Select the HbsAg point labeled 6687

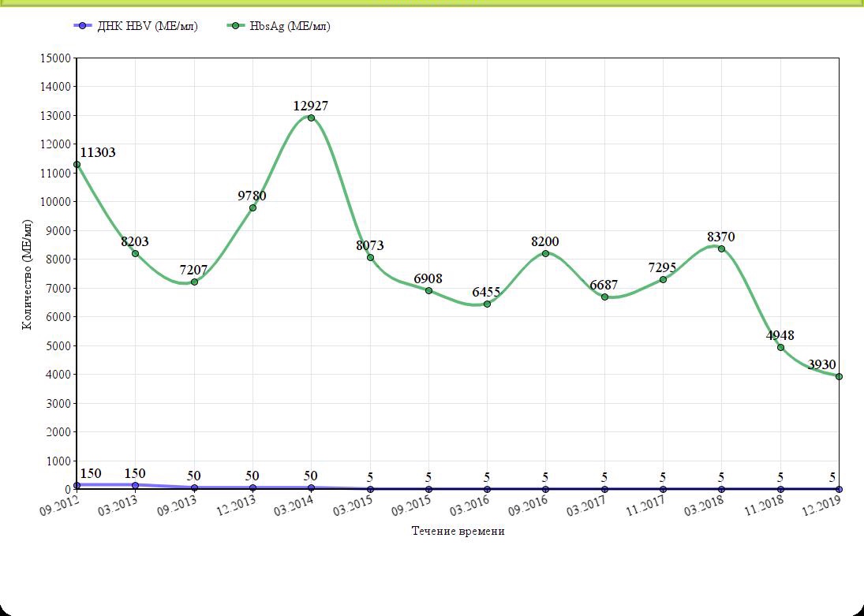[x=604, y=297]
